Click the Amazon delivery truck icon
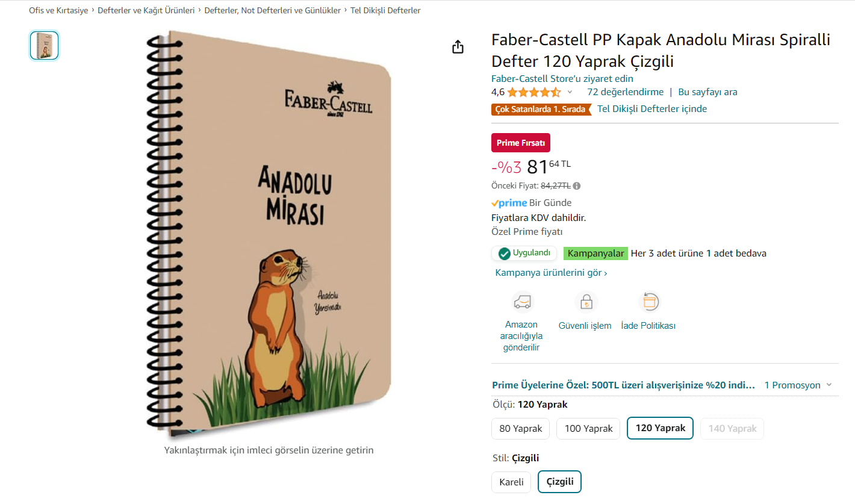This screenshot has width=855, height=504. pos(522,302)
